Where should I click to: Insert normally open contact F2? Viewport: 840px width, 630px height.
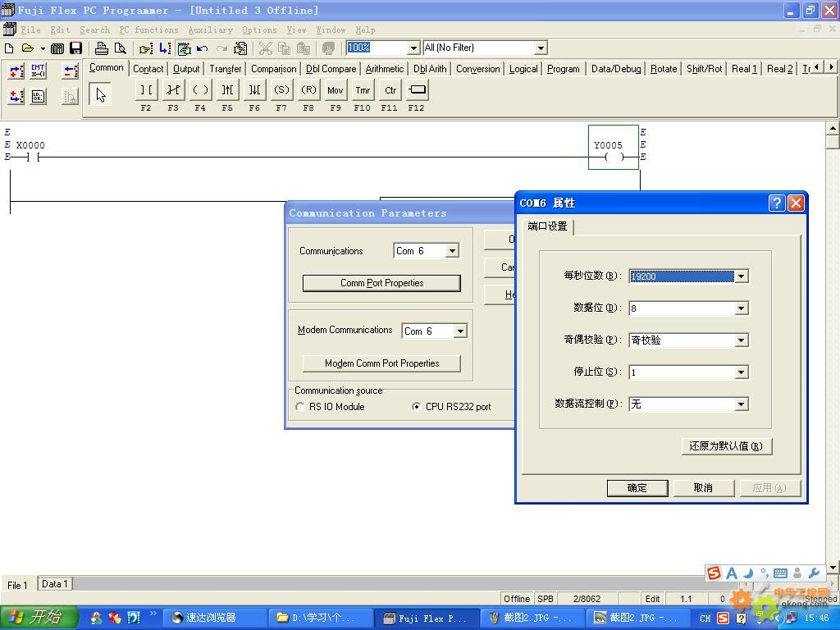coord(146,90)
